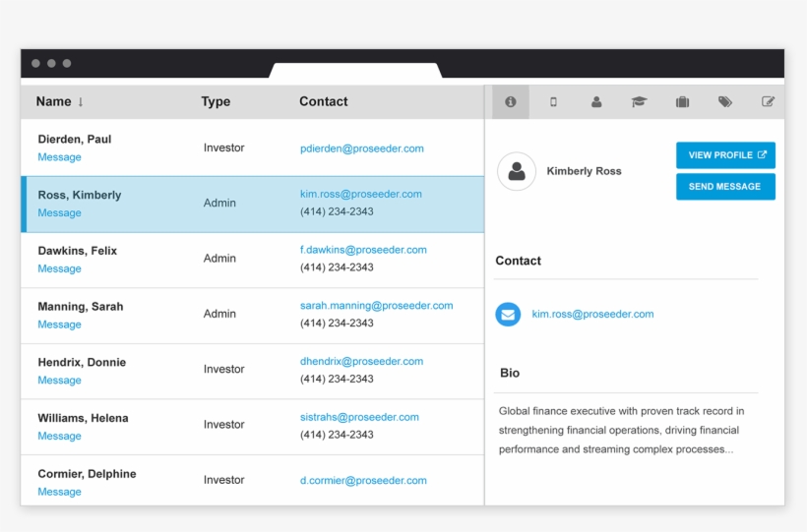807x532 pixels.
Task: Select the Hendrix, Donnie name
Action: coord(82,362)
